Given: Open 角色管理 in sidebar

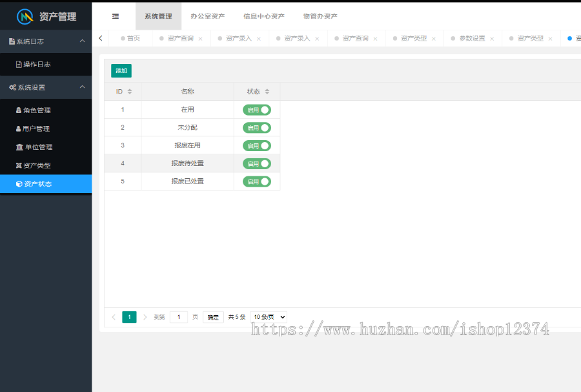Looking at the screenshot, I should (x=46, y=110).
